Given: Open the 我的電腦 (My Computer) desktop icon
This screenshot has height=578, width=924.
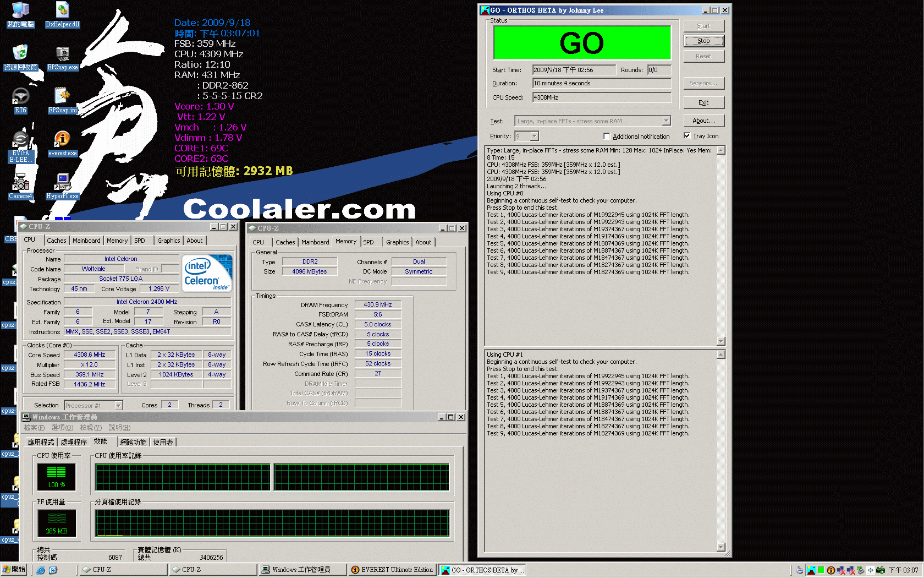Looking at the screenshot, I should click(20, 14).
